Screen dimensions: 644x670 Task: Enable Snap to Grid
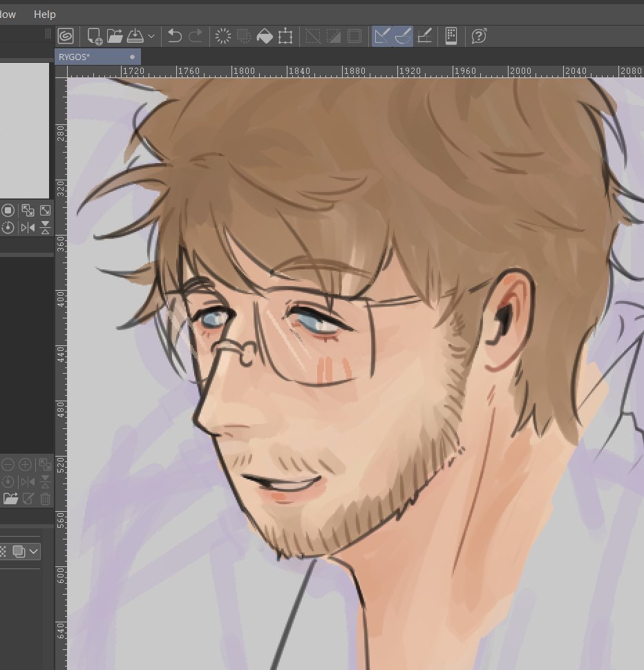[424, 37]
